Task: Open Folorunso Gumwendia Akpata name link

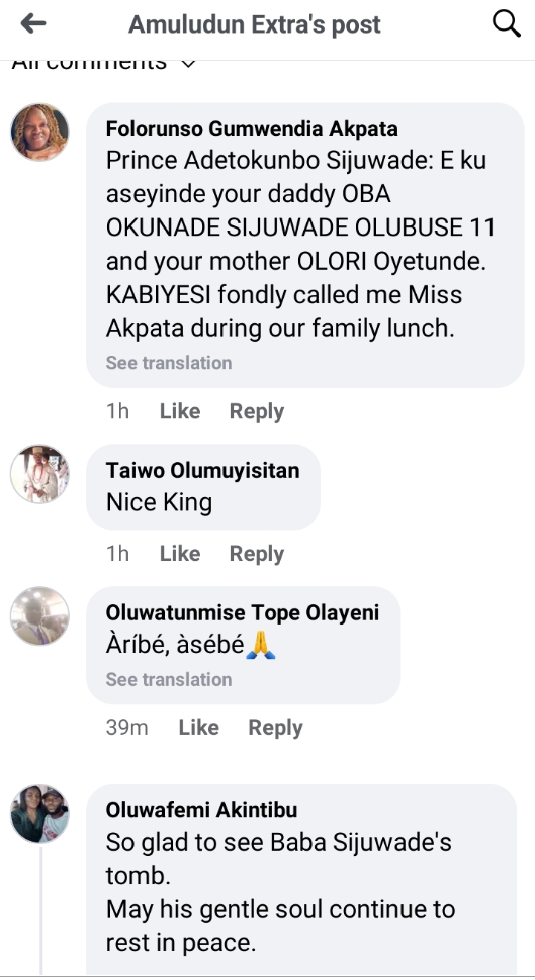Action: [251, 129]
